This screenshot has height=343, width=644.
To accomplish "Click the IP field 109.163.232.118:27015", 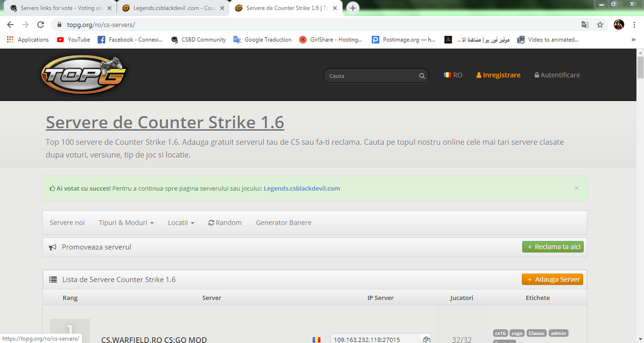I will tap(376, 339).
